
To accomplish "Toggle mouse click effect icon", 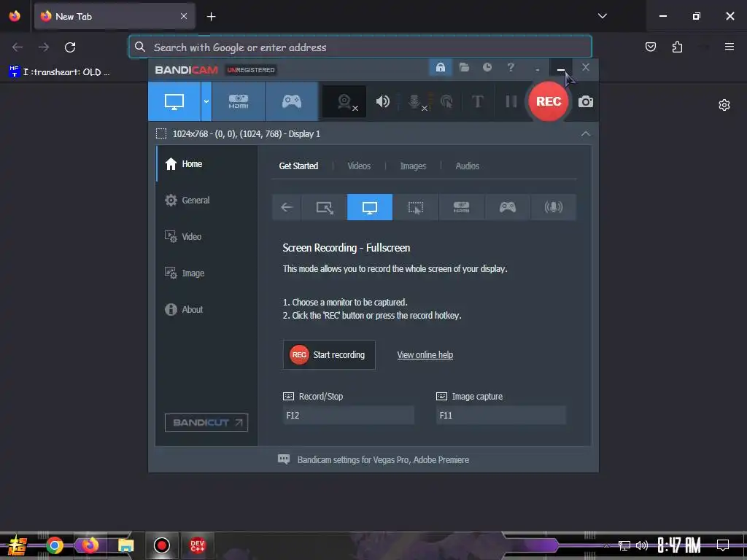I will [x=446, y=101].
